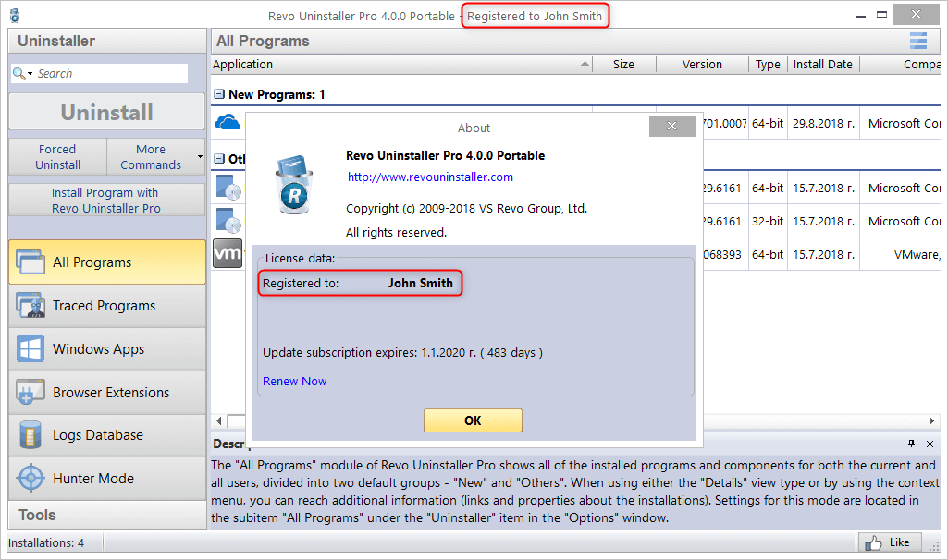The image size is (948, 560).
Task: Open the All Programs module
Action: (x=107, y=262)
